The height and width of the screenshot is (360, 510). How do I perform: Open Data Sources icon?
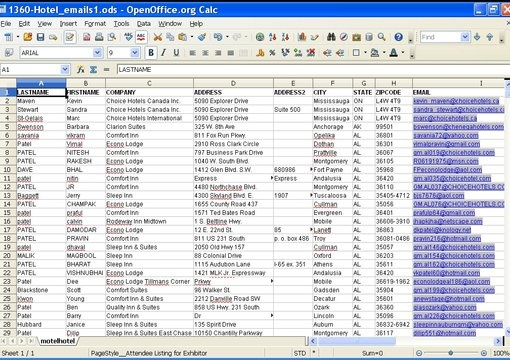pyautogui.click(x=369, y=37)
